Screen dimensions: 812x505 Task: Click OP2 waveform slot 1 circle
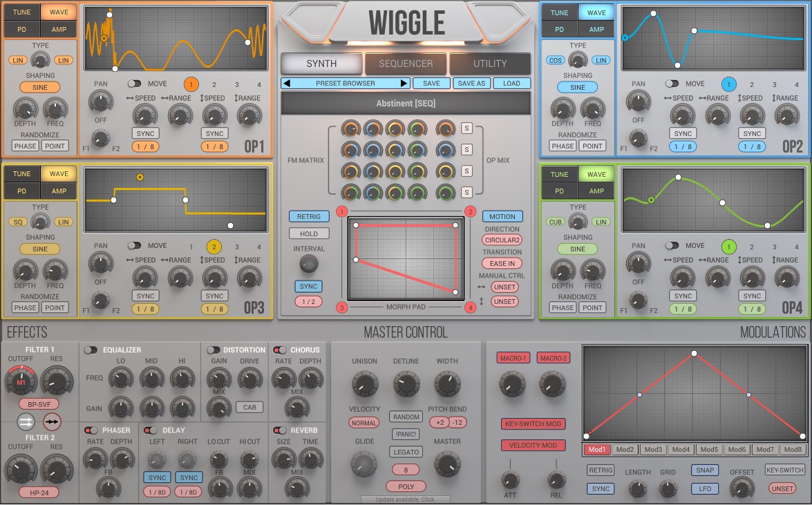pos(728,84)
